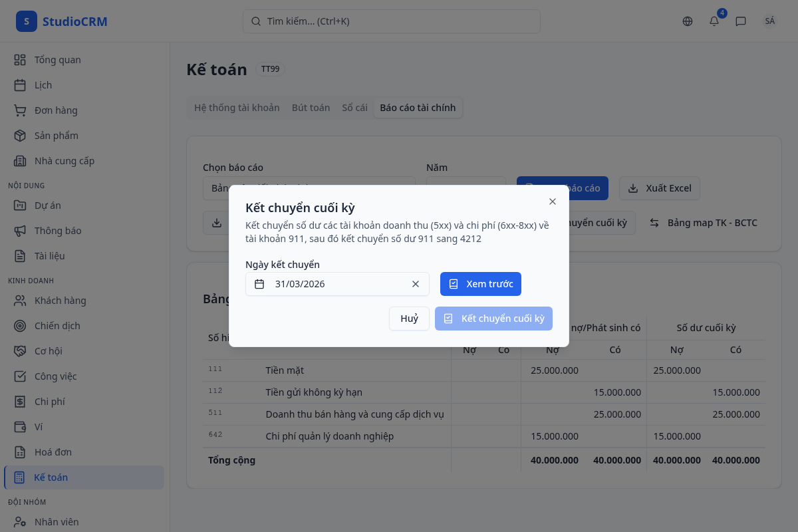Switch to Hệ thống tài khoản tab

[x=237, y=108]
